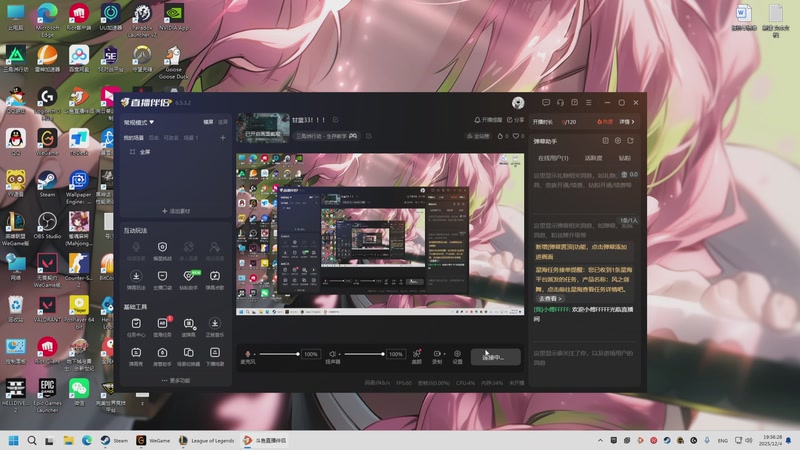800x450 pixels.
Task: Select the 活跃度 tab
Action: point(593,158)
